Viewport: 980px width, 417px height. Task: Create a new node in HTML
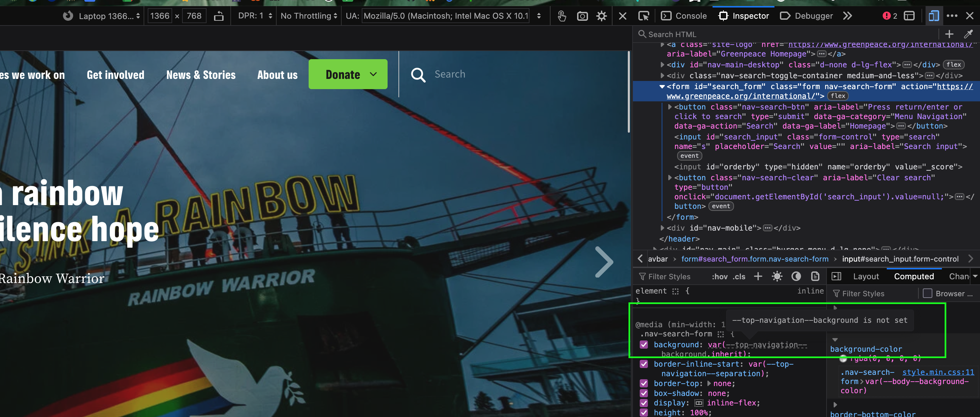tap(949, 34)
